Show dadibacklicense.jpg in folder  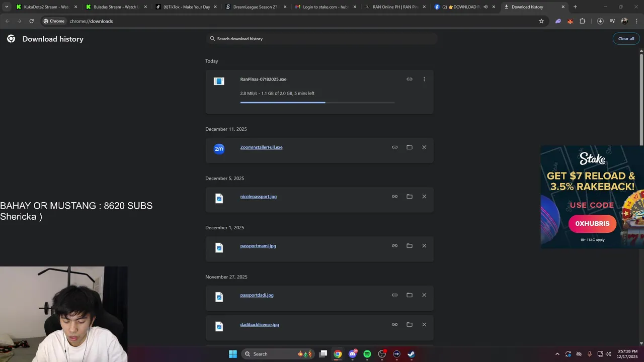(x=410, y=324)
